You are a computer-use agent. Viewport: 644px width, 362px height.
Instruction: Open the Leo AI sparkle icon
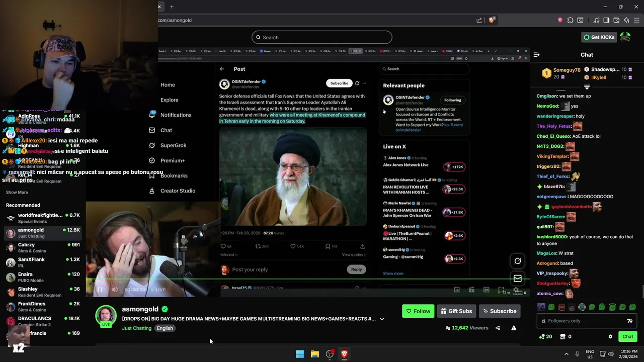pos(626,20)
